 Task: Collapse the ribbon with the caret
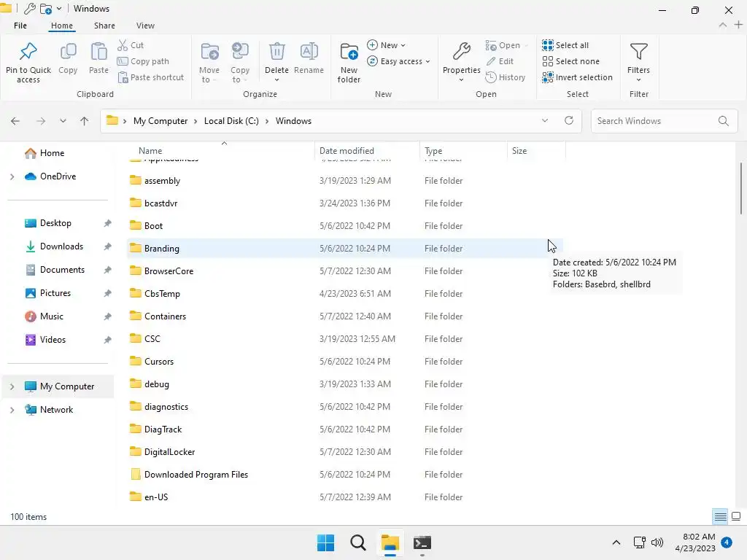(723, 25)
